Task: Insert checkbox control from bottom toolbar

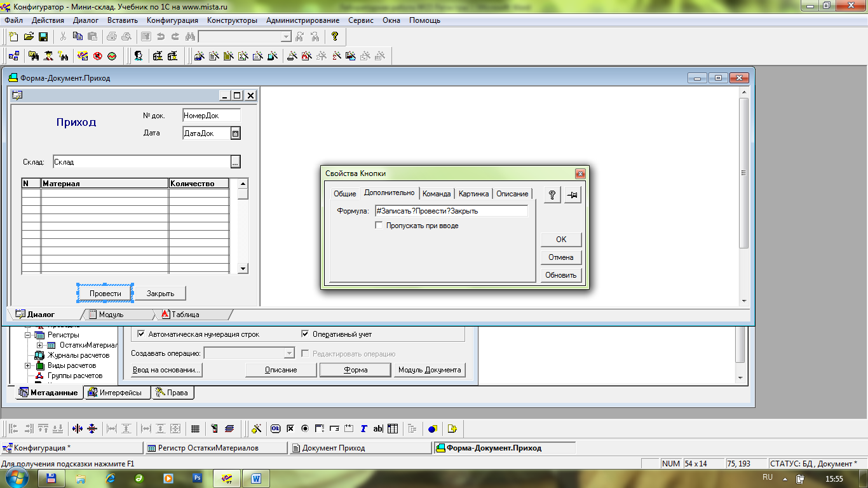Action: [x=290, y=429]
